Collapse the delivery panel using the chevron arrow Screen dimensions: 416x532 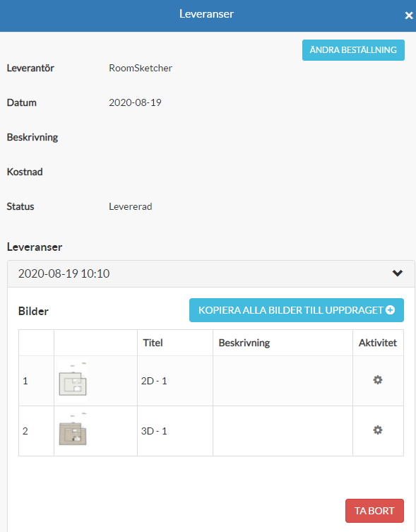[398, 273]
